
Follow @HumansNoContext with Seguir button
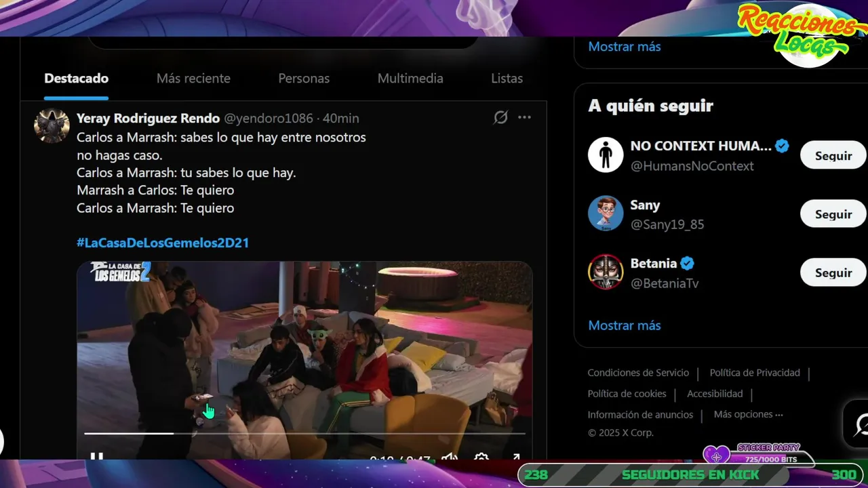[x=833, y=155]
